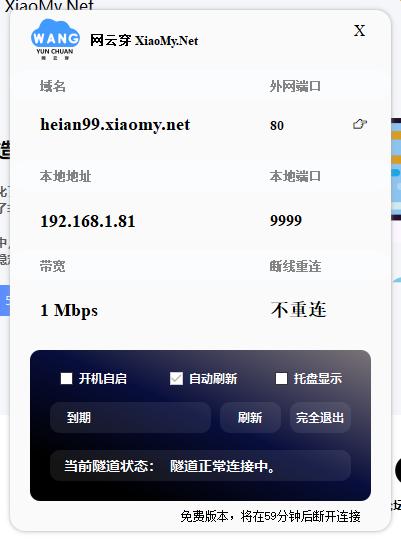
Task: Click the 本地端口 label
Action: 295,176
